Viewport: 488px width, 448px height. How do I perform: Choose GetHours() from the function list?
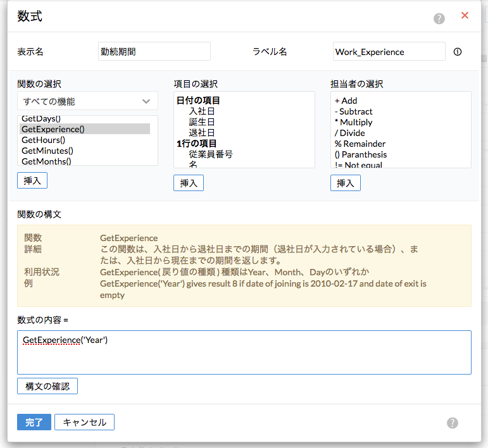[44, 140]
